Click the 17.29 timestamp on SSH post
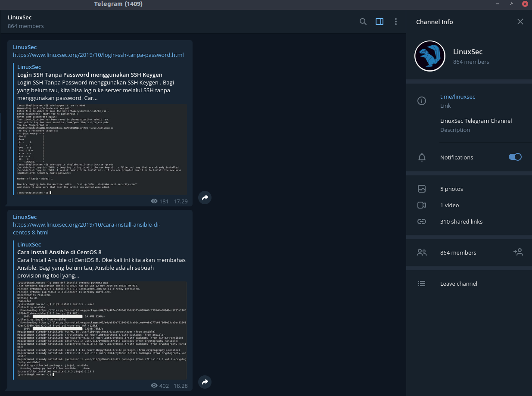Viewport: 532px width, 396px height. tap(181, 201)
